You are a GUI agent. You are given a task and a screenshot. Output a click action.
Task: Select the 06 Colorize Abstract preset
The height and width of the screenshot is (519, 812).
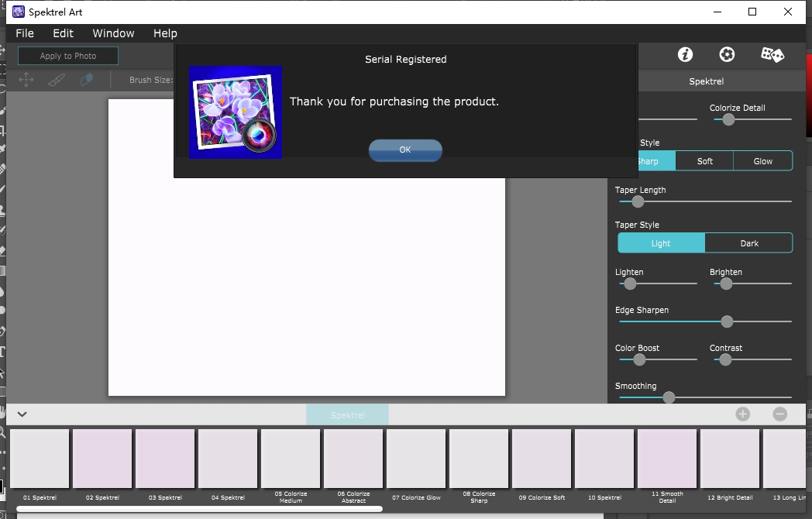coord(353,459)
